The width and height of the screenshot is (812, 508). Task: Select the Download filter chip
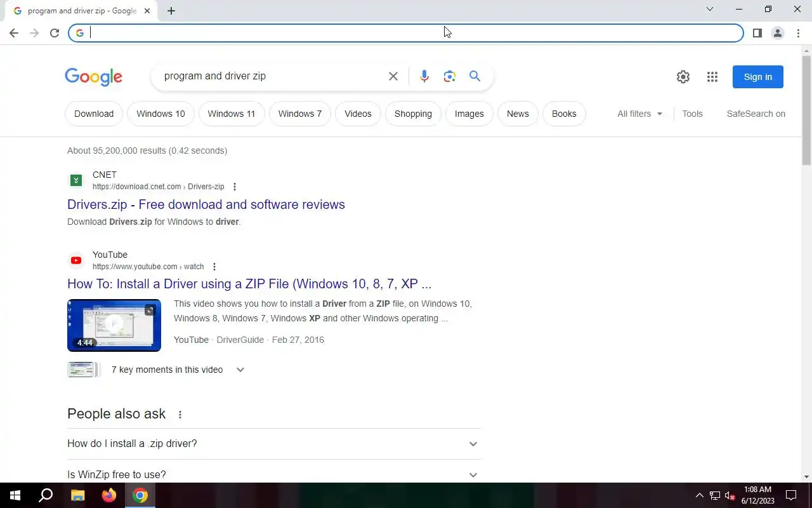pos(94,114)
